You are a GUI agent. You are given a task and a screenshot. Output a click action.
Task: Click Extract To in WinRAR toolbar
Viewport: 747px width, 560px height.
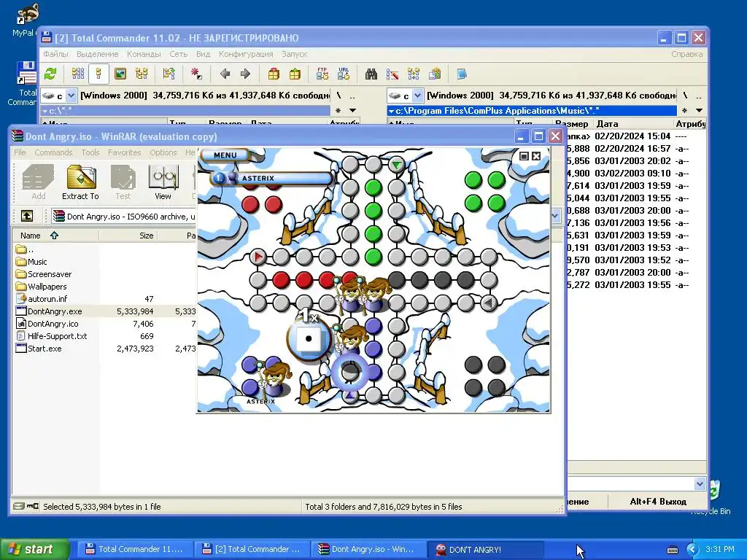tap(80, 182)
